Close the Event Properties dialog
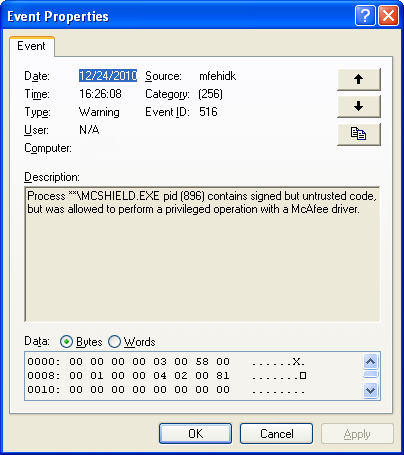This screenshot has width=404, height=455. tap(388, 16)
